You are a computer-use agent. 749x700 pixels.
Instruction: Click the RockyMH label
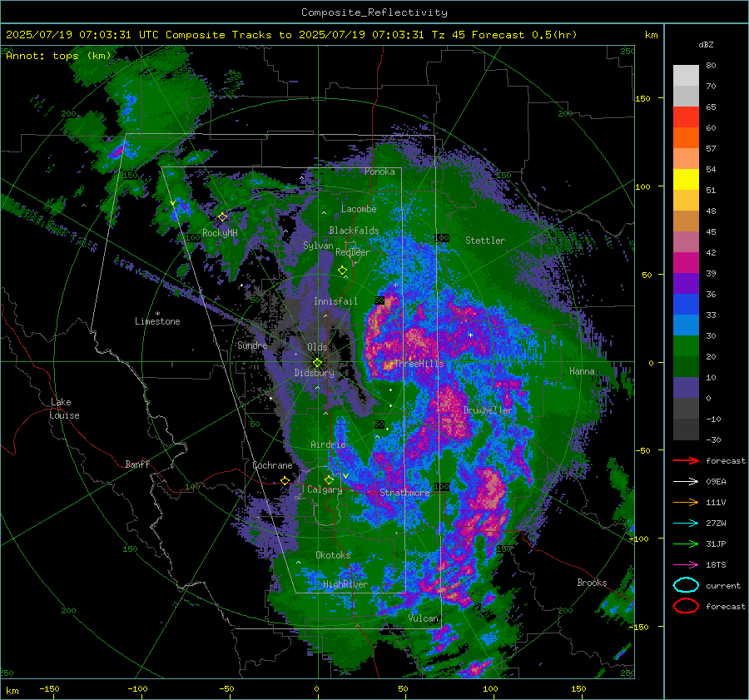221,233
